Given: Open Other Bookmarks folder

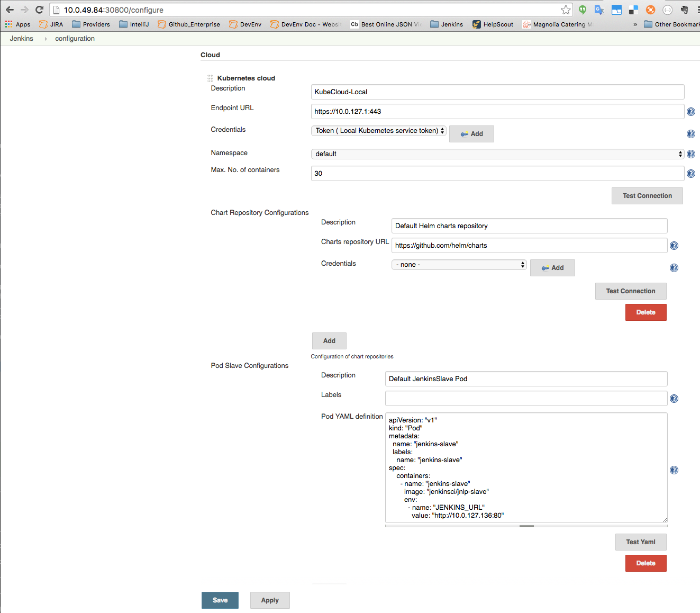Looking at the screenshot, I should (672, 24).
